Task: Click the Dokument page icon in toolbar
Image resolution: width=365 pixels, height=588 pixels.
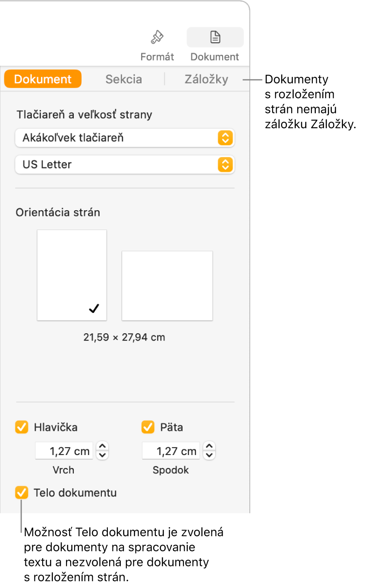Action: (x=215, y=38)
